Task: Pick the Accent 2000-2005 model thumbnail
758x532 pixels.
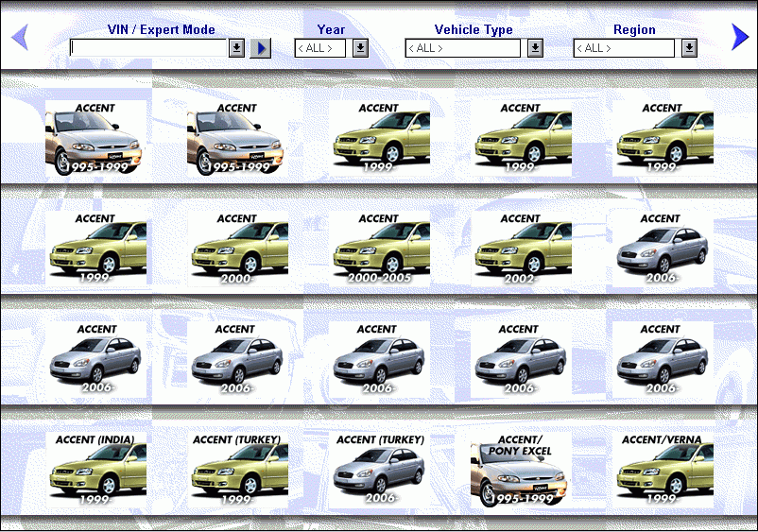Action: click(379, 248)
